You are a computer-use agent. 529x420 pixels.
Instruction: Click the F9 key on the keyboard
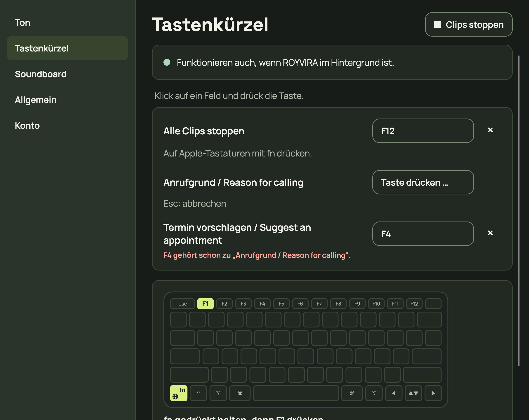click(x=357, y=304)
